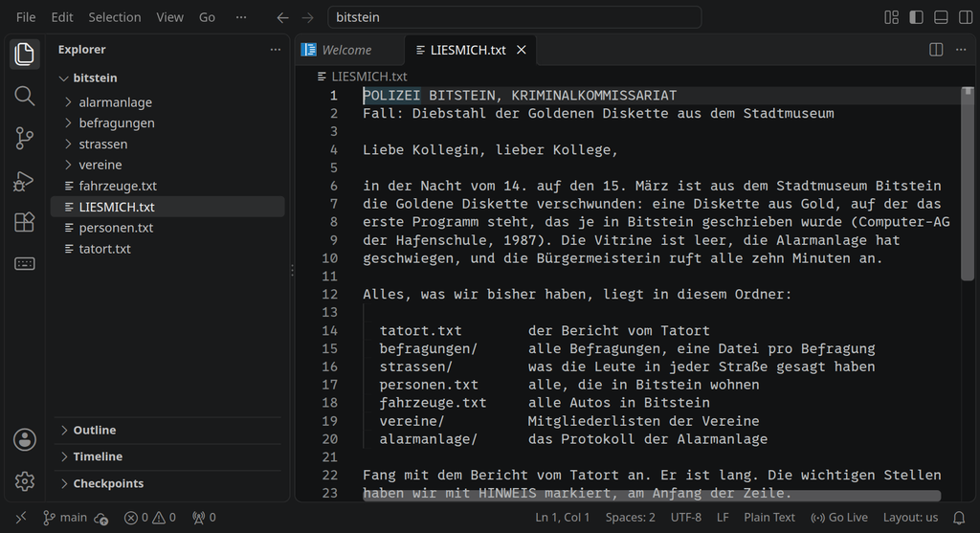Open the View menu
The image size is (980, 533).
170,17
